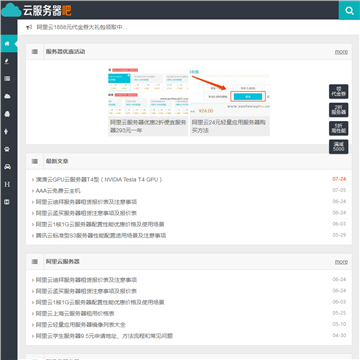
Task: Click the 云服务器吧 site title
Action: 47,11
